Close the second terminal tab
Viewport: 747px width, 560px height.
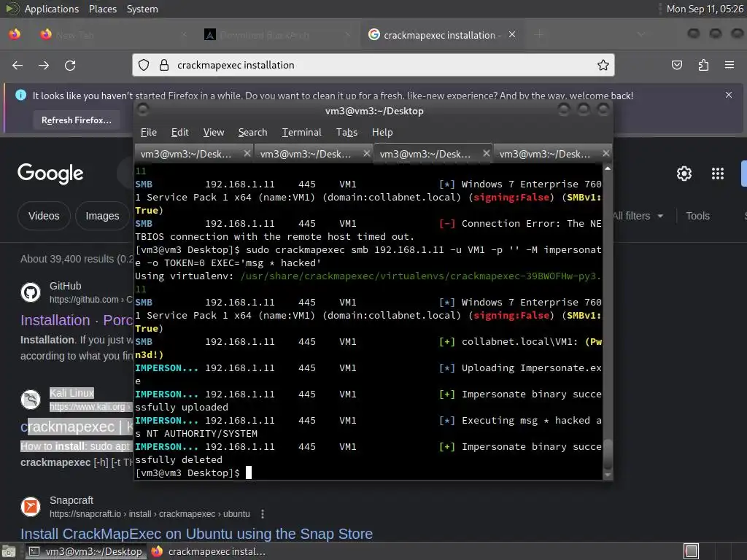[366, 153]
